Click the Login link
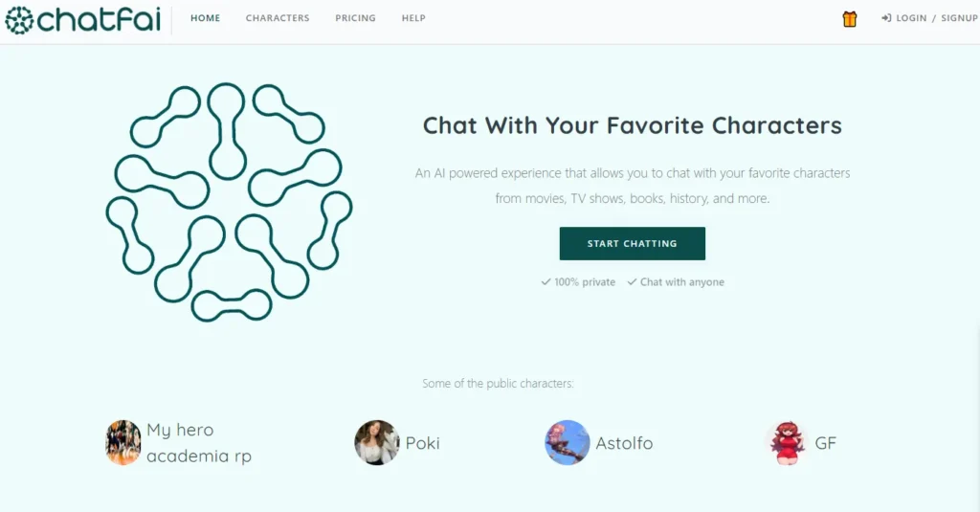The image size is (980, 512). point(912,18)
